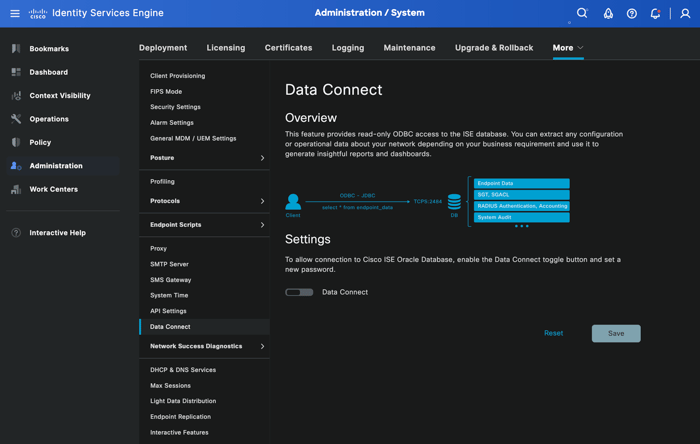Click the Reset link
Image resolution: width=700 pixels, height=444 pixels.
553,333
